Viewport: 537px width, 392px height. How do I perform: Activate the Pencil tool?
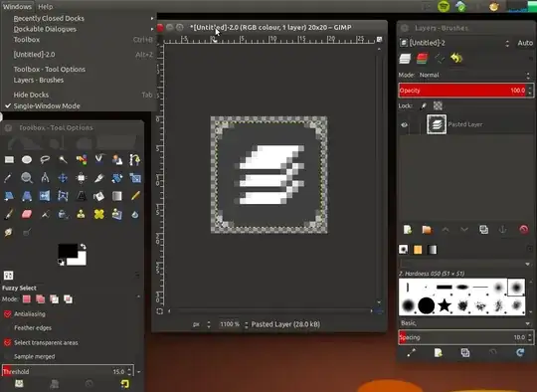pos(135,196)
